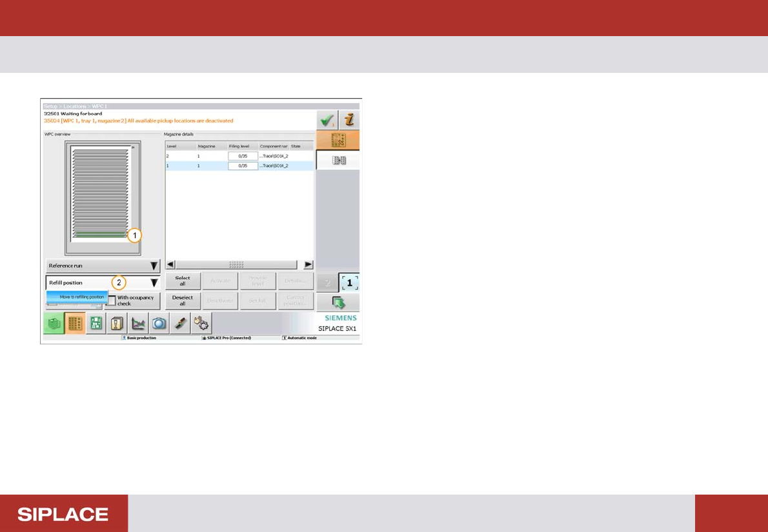Select the orange component grid setup icon

tap(75, 324)
